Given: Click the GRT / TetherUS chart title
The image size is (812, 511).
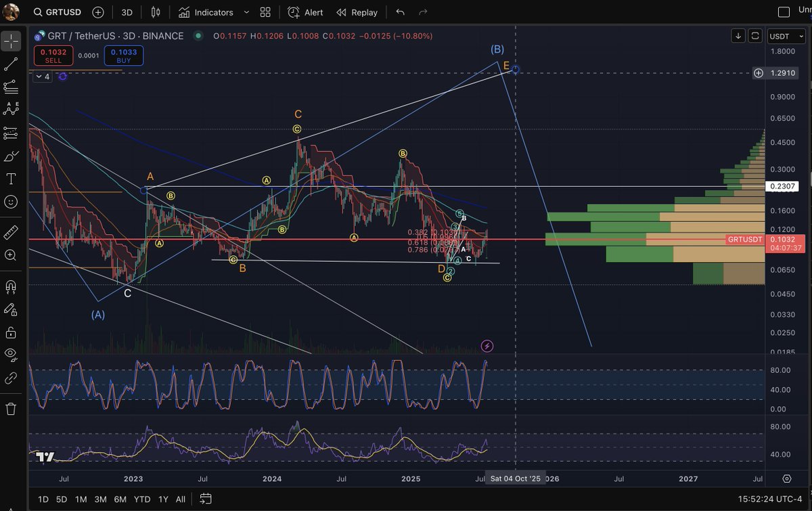Looking at the screenshot, I should 116,36.
